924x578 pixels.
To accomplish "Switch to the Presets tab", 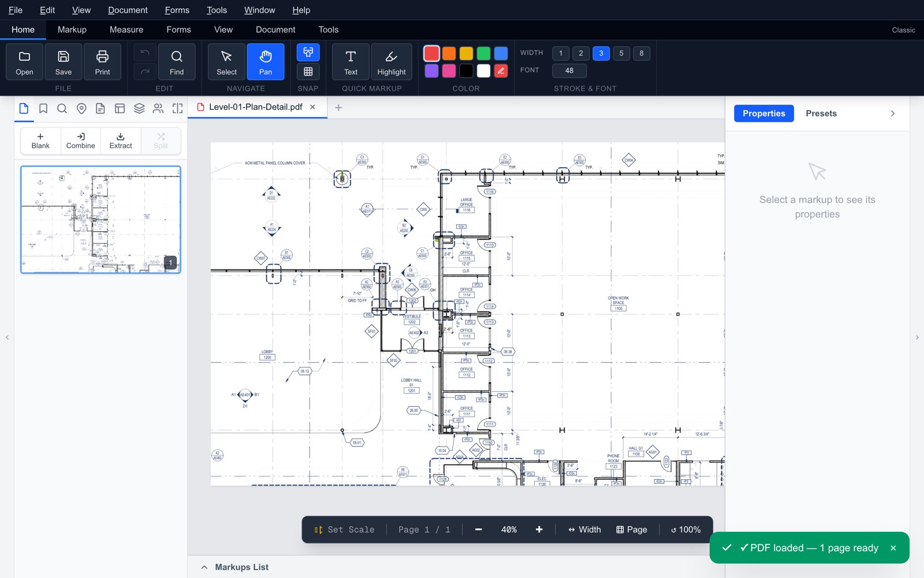I will [x=821, y=113].
